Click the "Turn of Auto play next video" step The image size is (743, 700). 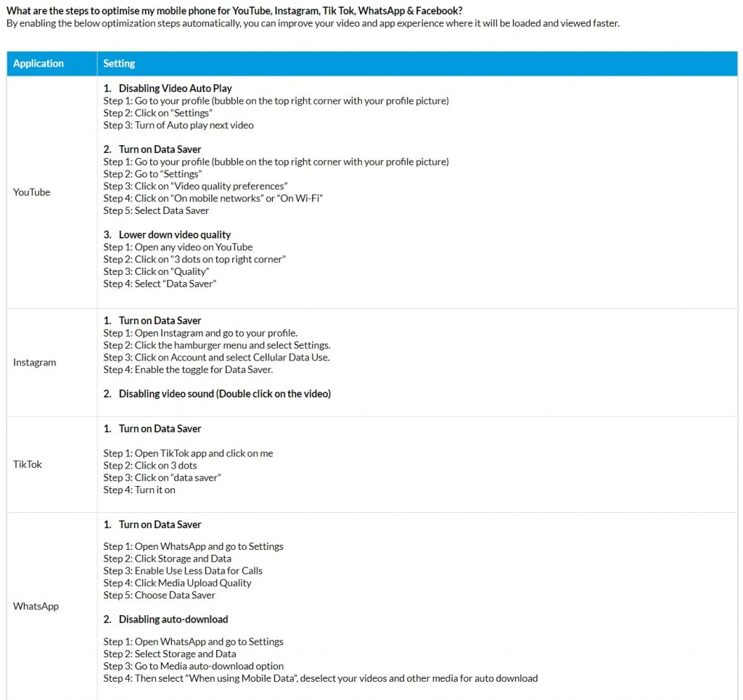coord(178,125)
